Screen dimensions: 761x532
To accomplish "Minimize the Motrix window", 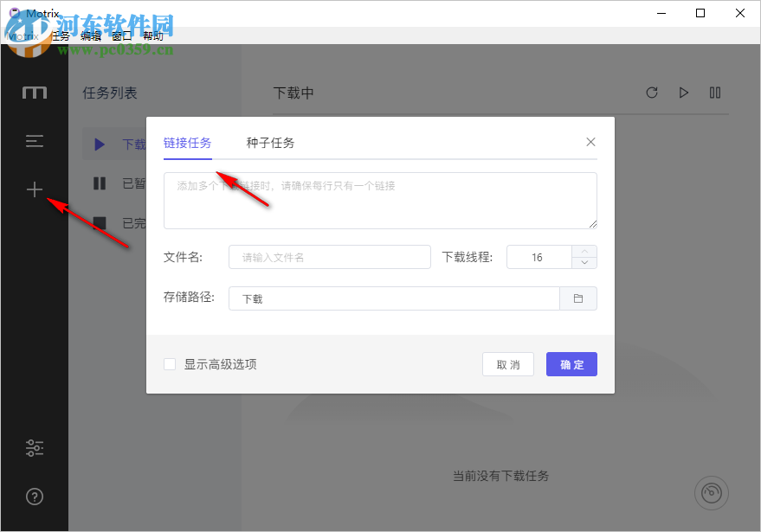I will point(661,13).
